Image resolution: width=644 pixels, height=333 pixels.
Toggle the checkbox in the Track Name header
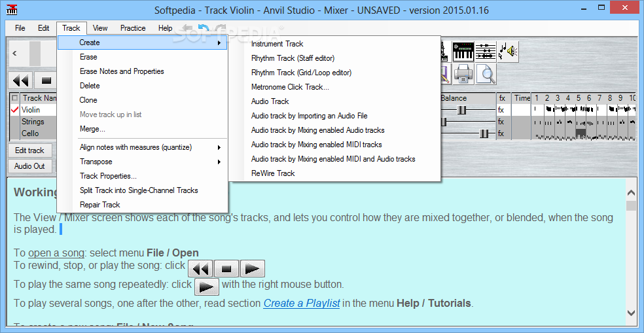point(15,98)
